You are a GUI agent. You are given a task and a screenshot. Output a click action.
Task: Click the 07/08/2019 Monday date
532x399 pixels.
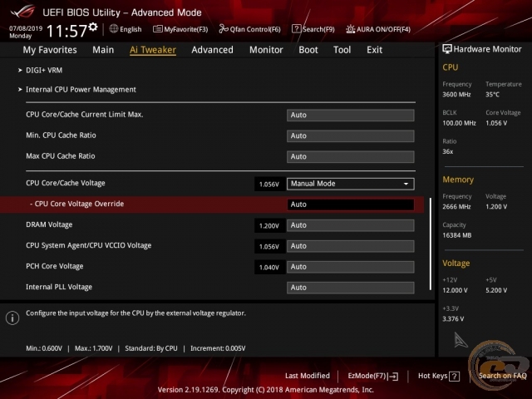[26, 32]
